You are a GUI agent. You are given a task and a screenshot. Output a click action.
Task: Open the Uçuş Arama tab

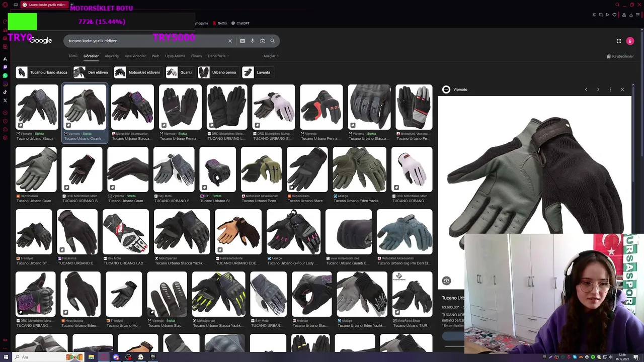point(175,56)
